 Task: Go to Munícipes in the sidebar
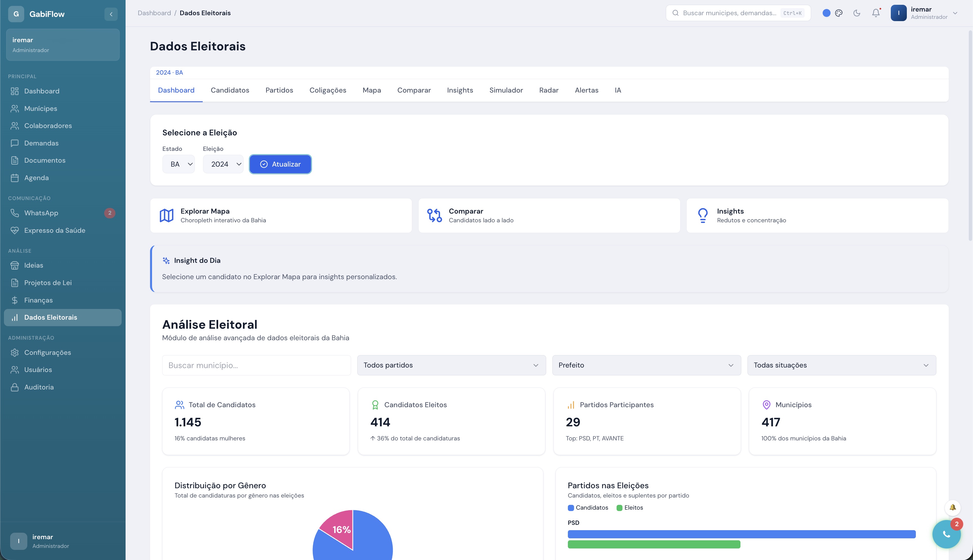pyautogui.click(x=63, y=108)
